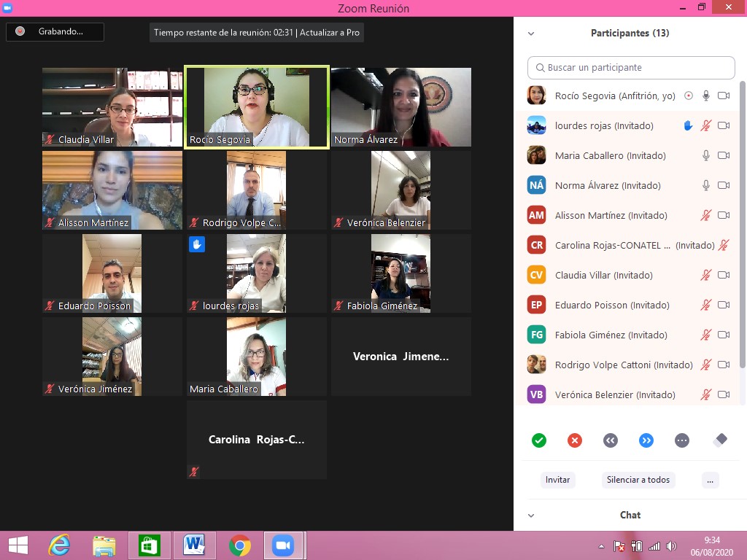Click recording indicator next to Rocío Segovia

coord(689,96)
